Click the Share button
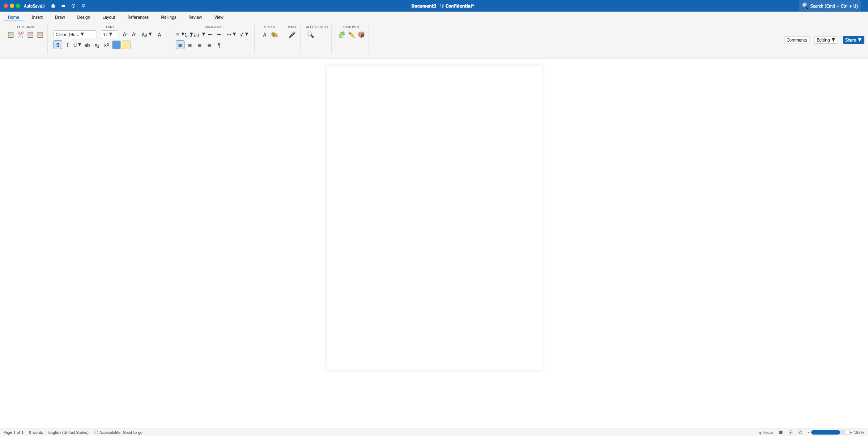 pyautogui.click(x=853, y=40)
